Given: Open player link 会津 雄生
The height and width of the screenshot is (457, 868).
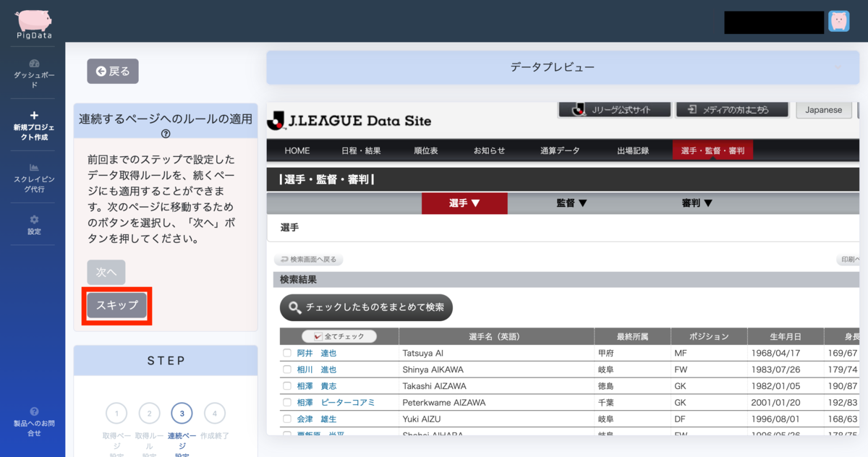Looking at the screenshot, I should [x=317, y=419].
